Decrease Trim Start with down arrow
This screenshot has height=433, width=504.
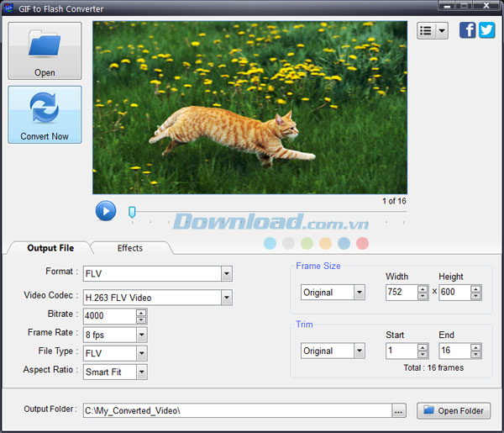click(x=423, y=355)
